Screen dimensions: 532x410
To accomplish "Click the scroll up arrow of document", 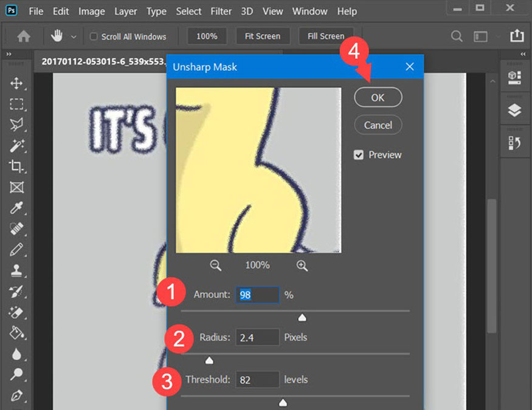I will (x=492, y=81).
